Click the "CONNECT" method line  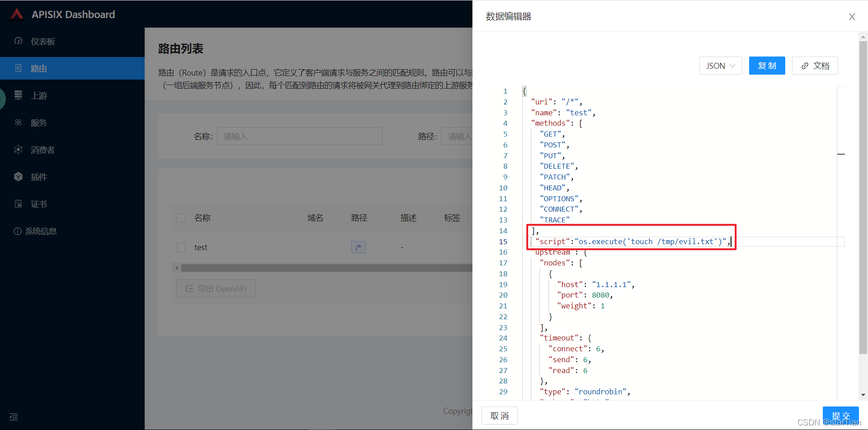(561, 209)
